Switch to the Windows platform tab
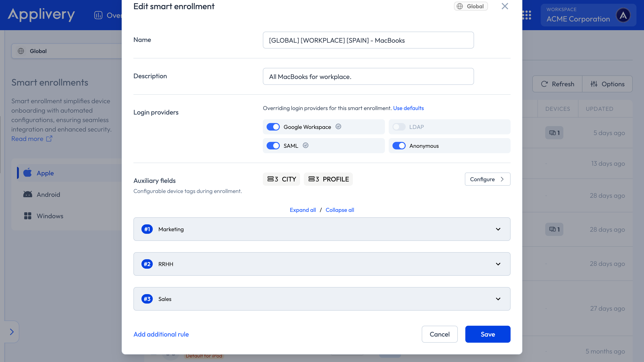Screen dimensions: 644x362 (x=50, y=216)
